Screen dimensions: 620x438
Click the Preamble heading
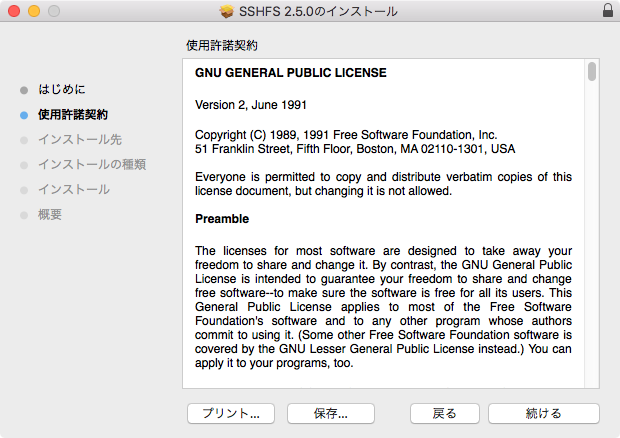click(x=222, y=219)
